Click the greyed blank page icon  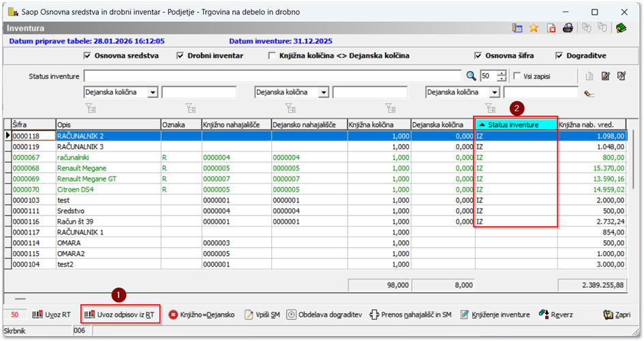589,76
